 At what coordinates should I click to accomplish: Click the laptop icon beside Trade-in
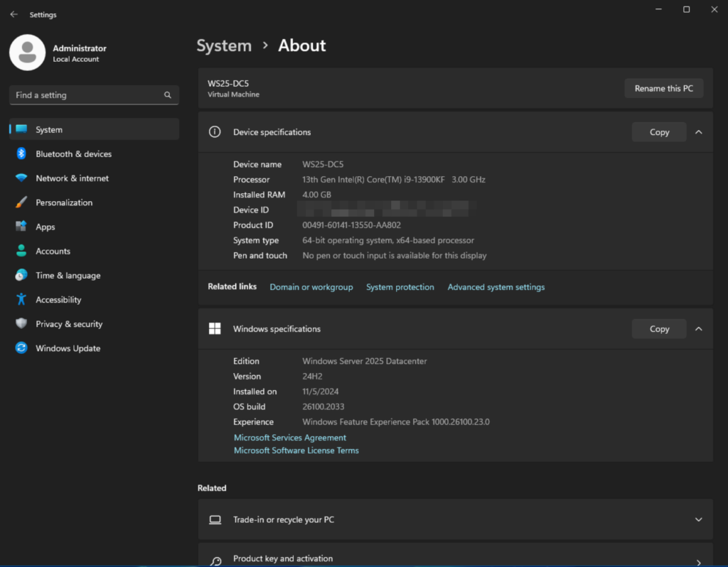[x=215, y=519]
